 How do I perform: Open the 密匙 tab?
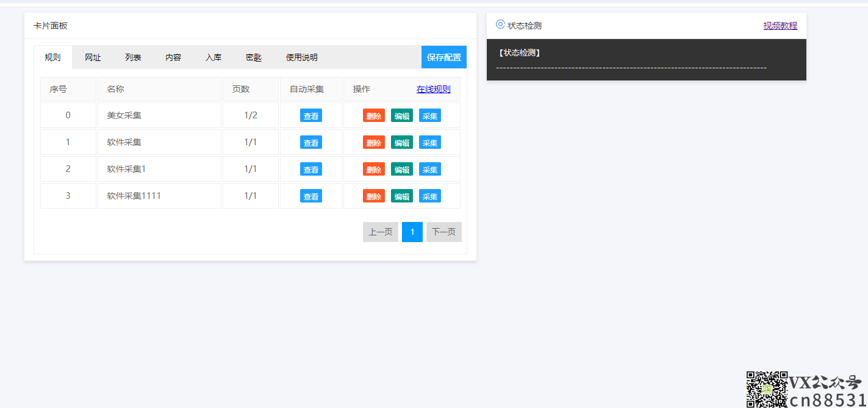point(254,57)
